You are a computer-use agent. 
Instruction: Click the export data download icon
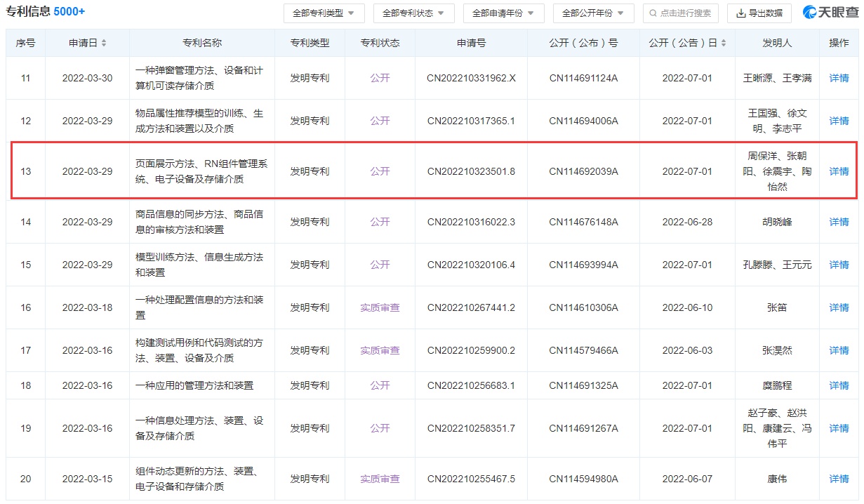click(740, 13)
